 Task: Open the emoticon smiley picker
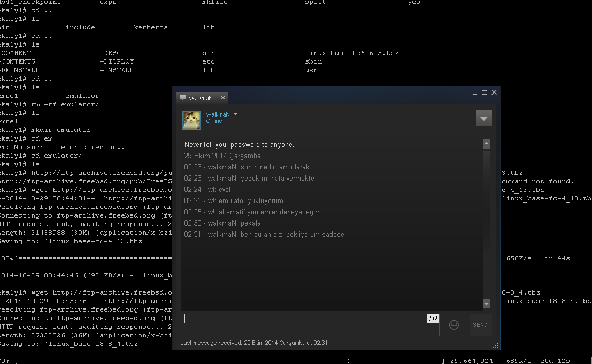tap(454, 325)
